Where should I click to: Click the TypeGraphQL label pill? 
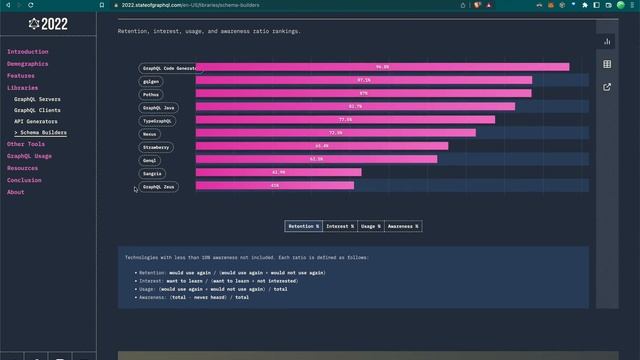point(157,121)
